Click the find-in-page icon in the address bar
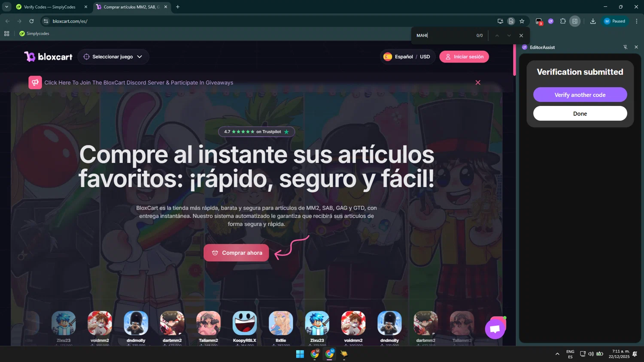The height and width of the screenshot is (362, 644). 511,21
